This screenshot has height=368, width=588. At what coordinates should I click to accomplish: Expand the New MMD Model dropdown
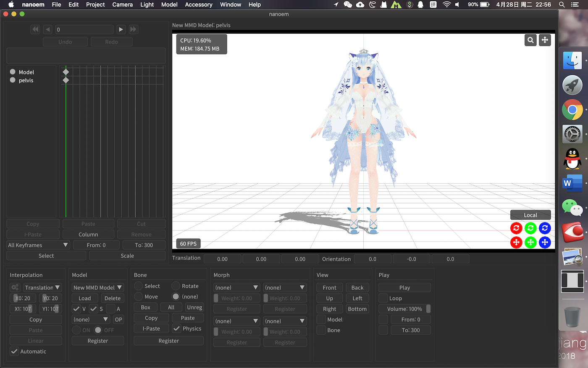pyautogui.click(x=97, y=287)
